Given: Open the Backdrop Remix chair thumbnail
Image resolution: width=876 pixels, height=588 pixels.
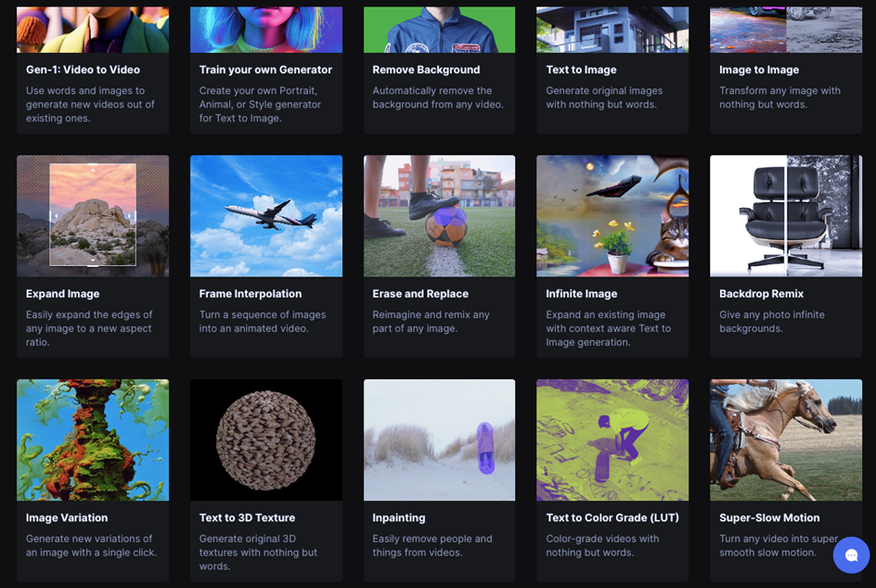Looking at the screenshot, I should click(x=785, y=216).
